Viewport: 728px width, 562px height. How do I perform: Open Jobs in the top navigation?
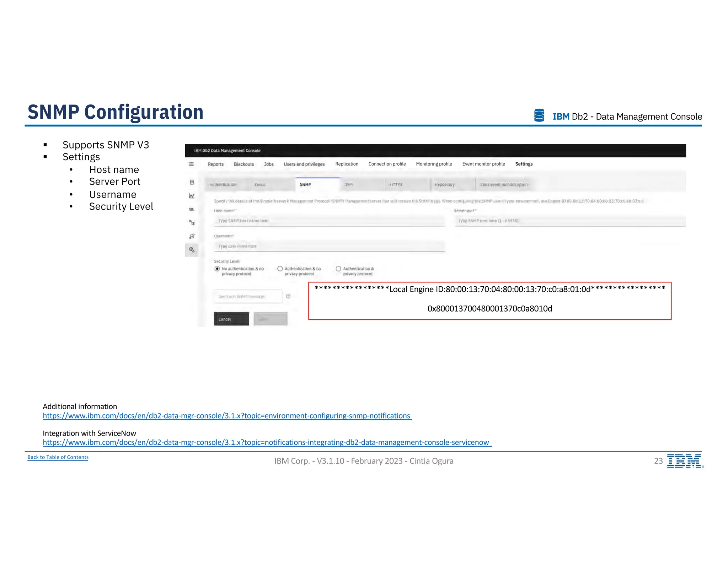269,164
